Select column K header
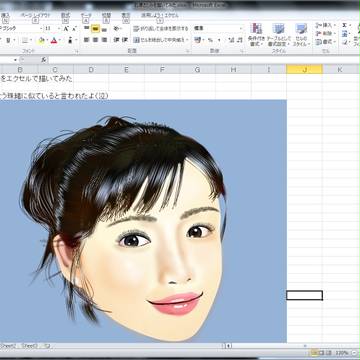 point(340,69)
